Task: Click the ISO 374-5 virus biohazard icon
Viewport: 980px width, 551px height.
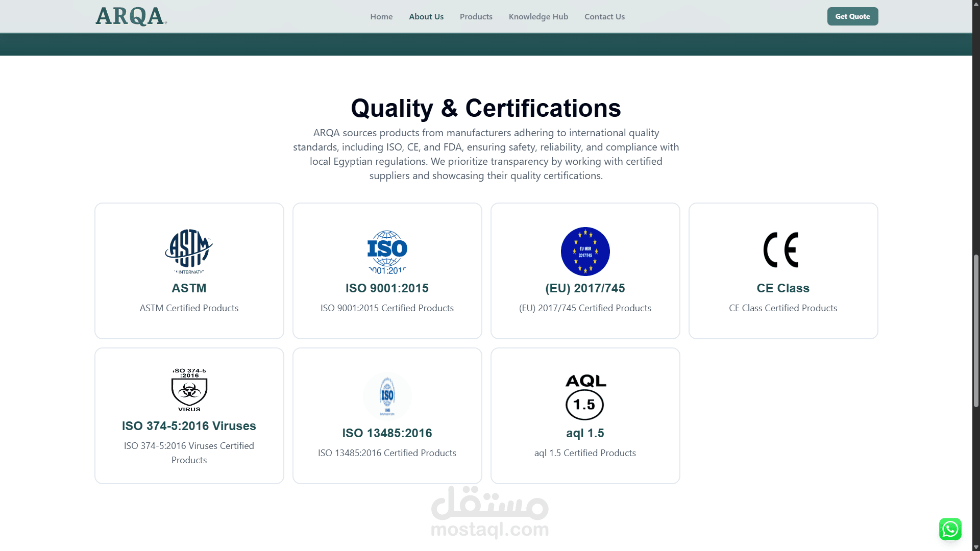Action: [x=189, y=390]
